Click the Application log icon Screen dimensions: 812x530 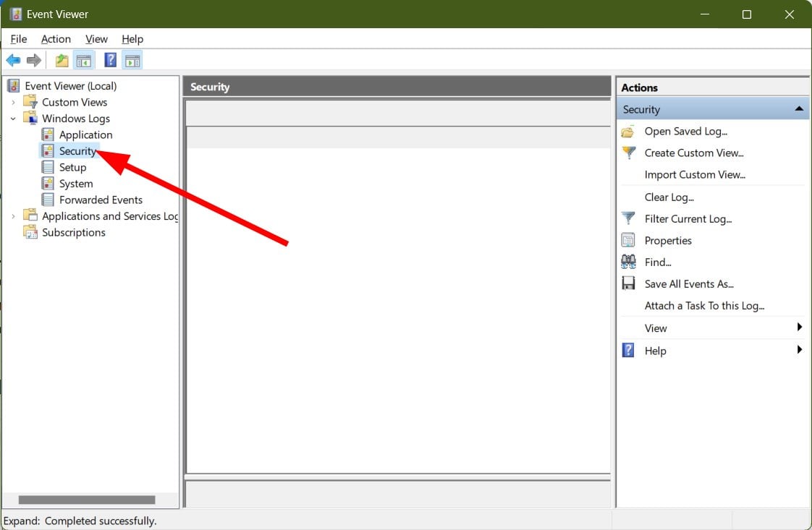[x=48, y=134]
